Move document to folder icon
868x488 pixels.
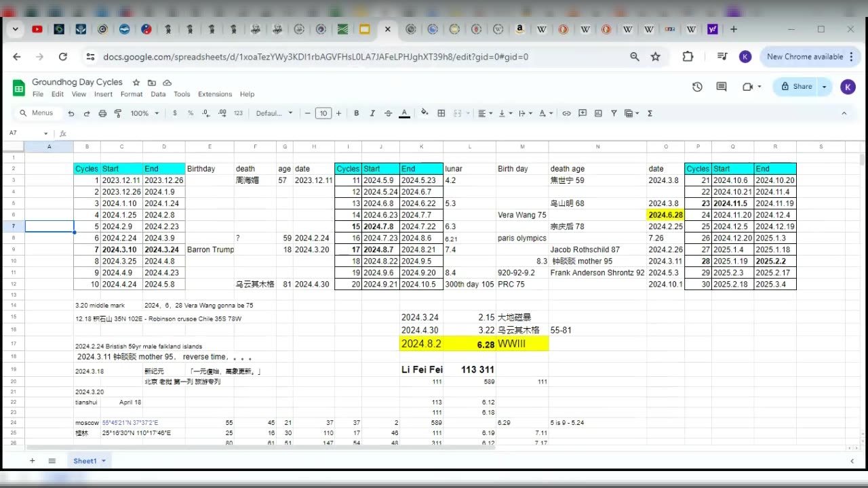click(152, 82)
